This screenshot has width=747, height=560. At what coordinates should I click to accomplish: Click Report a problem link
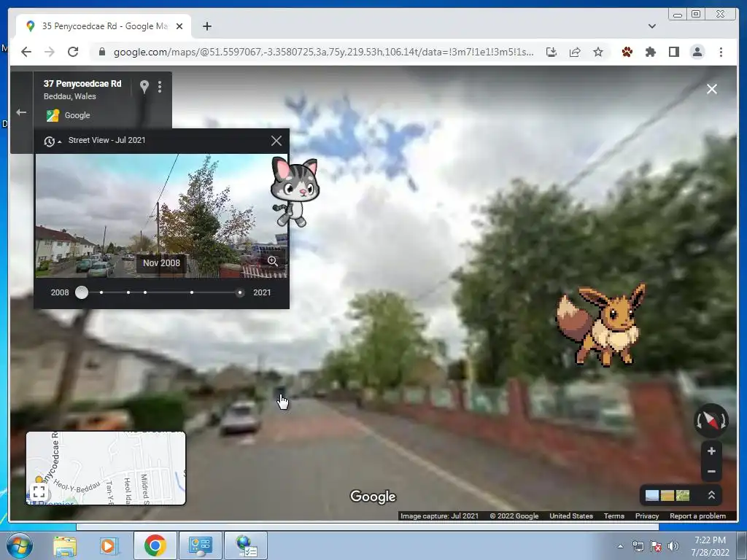[697, 516]
